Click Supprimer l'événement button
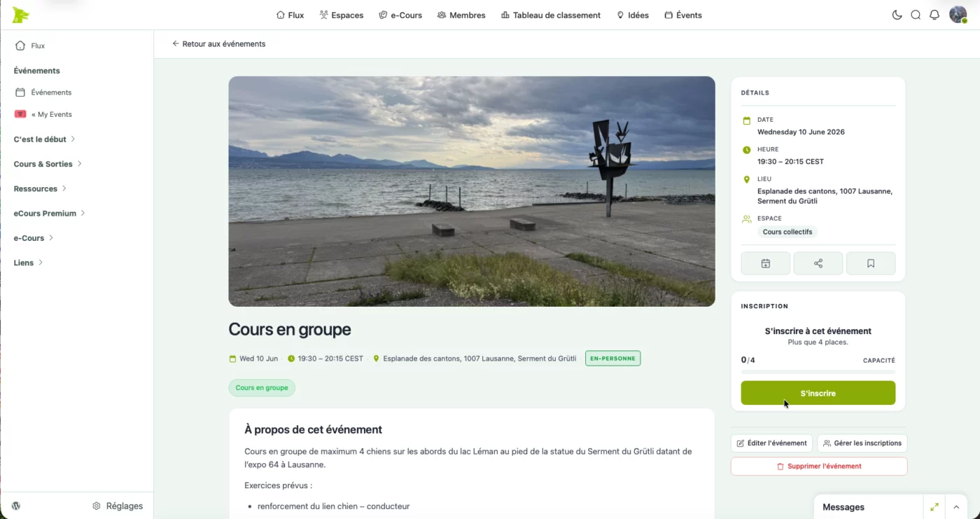Viewport: 980px width, 519px height. 819,466
